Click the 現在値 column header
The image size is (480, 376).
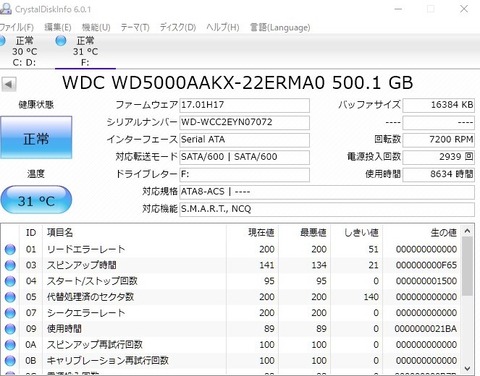click(x=253, y=233)
